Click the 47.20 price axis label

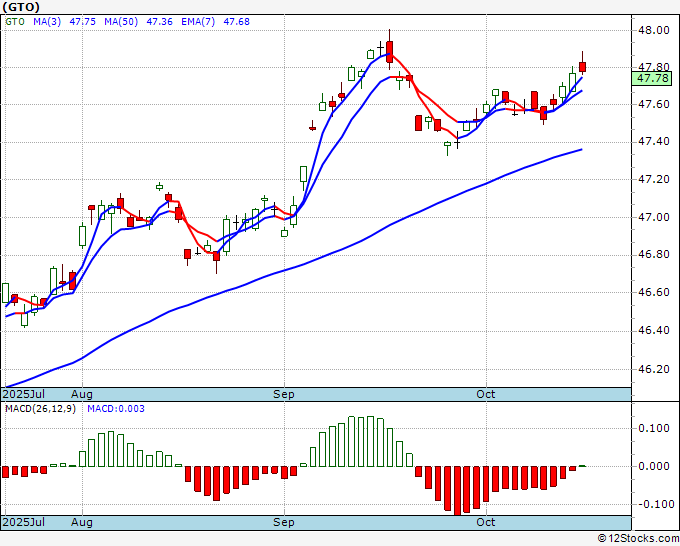pyautogui.click(x=654, y=179)
